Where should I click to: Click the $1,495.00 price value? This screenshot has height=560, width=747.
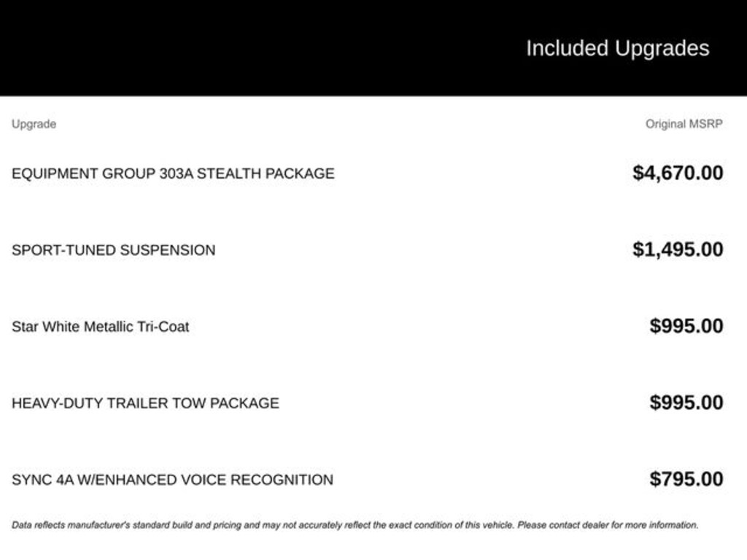[678, 249]
